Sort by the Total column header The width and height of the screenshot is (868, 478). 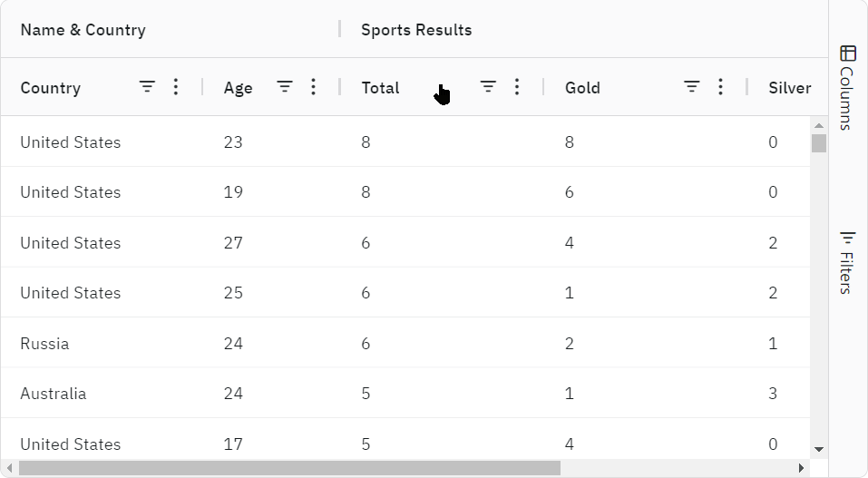click(x=380, y=88)
